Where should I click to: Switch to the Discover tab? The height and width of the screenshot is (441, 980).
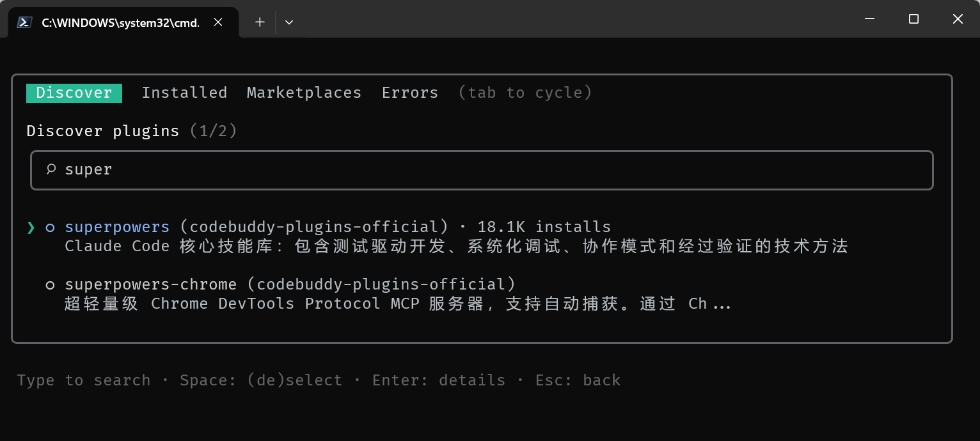click(x=74, y=93)
